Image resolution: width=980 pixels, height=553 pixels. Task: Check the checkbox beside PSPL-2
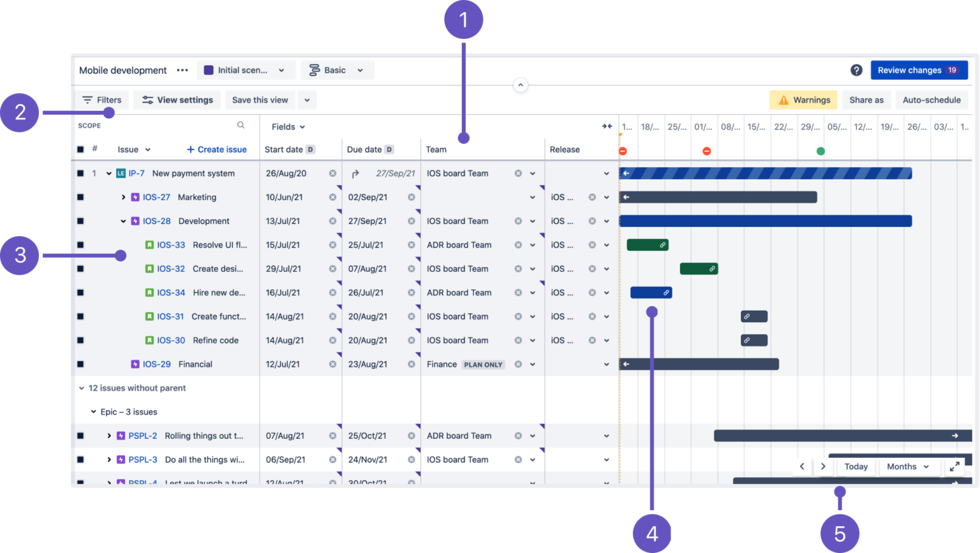pos(80,436)
